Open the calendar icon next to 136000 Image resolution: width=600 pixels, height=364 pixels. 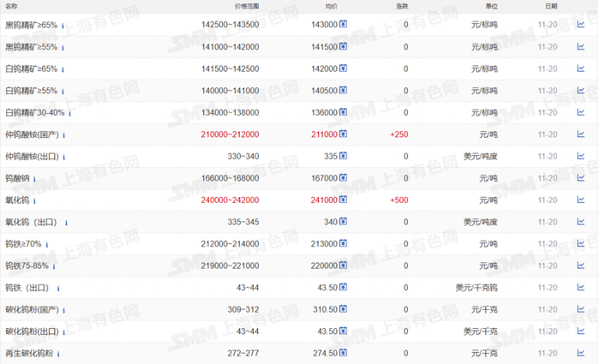343,111
